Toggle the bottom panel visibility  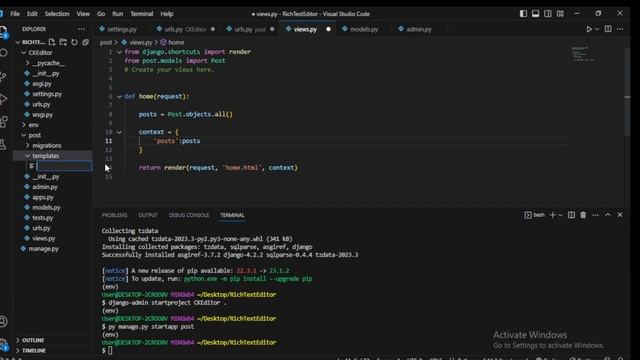click(536, 13)
